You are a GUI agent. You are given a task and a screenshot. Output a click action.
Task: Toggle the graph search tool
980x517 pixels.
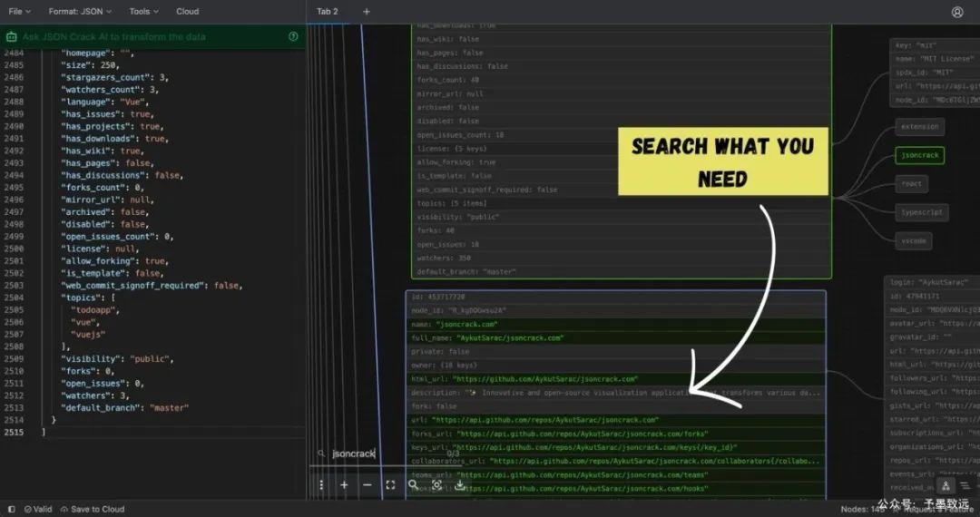click(413, 484)
